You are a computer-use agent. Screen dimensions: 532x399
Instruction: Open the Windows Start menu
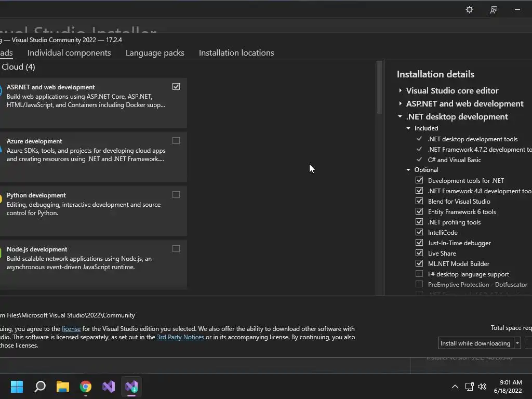(17, 387)
